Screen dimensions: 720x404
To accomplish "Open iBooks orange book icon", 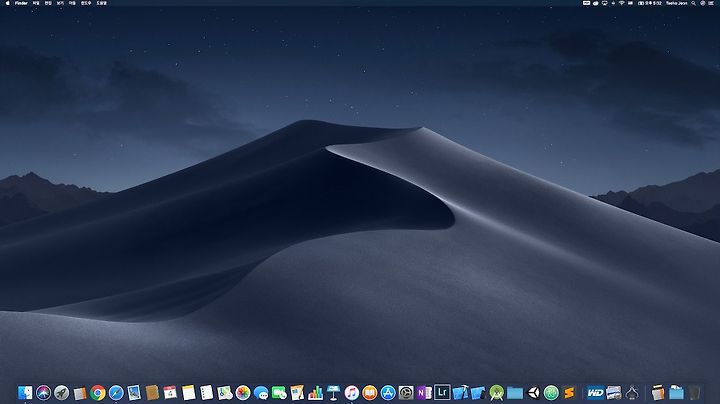I will [370, 393].
